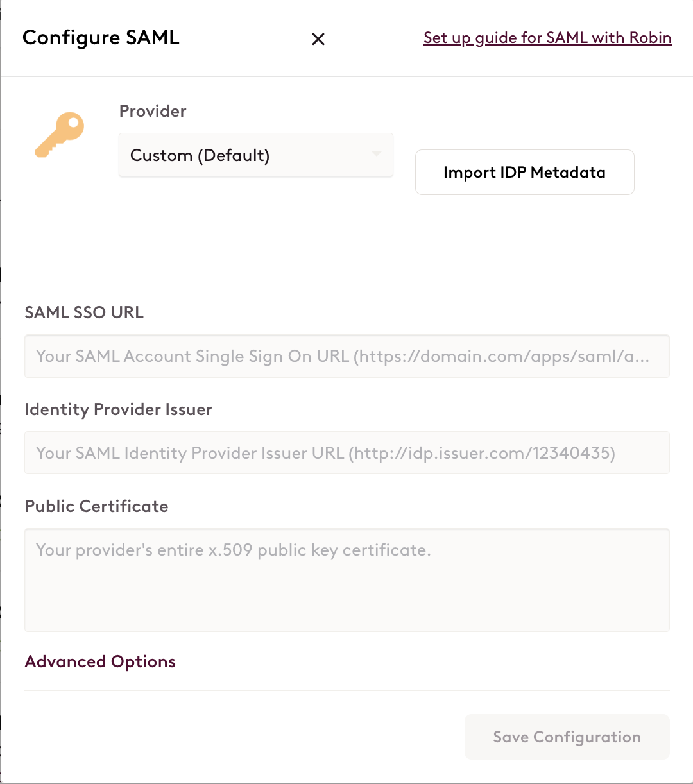Image resolution: width=693 pixels, height=784 pixels.
Task: Click the Provider label
Action: [153, 111]
